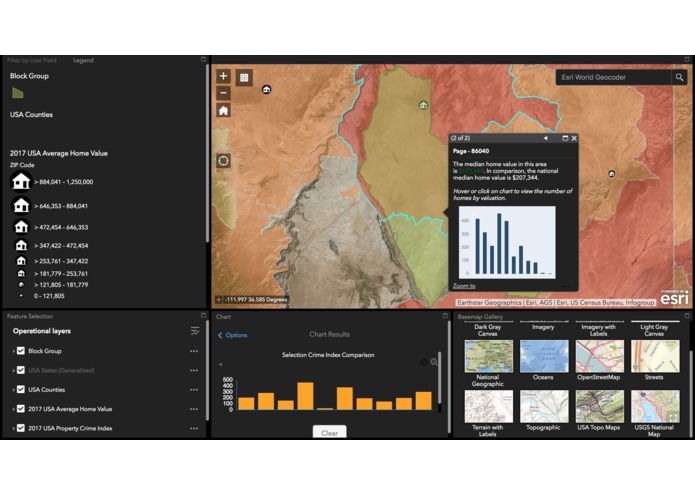Zoom in on the map
This screenshot has height=494, width=695.
223,76
